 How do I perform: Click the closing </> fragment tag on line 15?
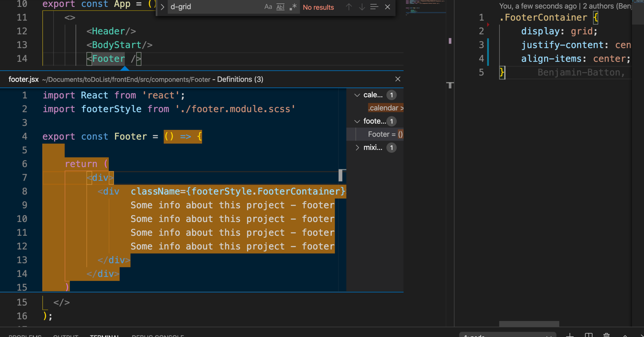coord(62,302)
